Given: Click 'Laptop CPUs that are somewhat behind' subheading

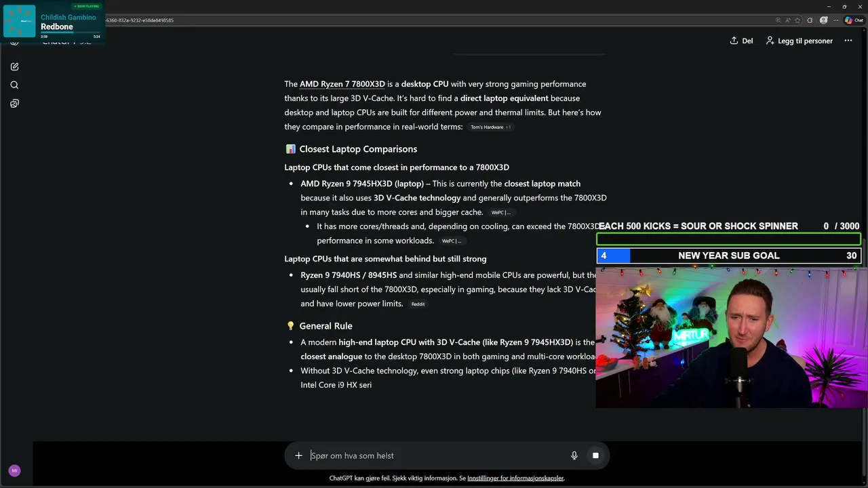Looking at the screenshot, I should 385,259.
